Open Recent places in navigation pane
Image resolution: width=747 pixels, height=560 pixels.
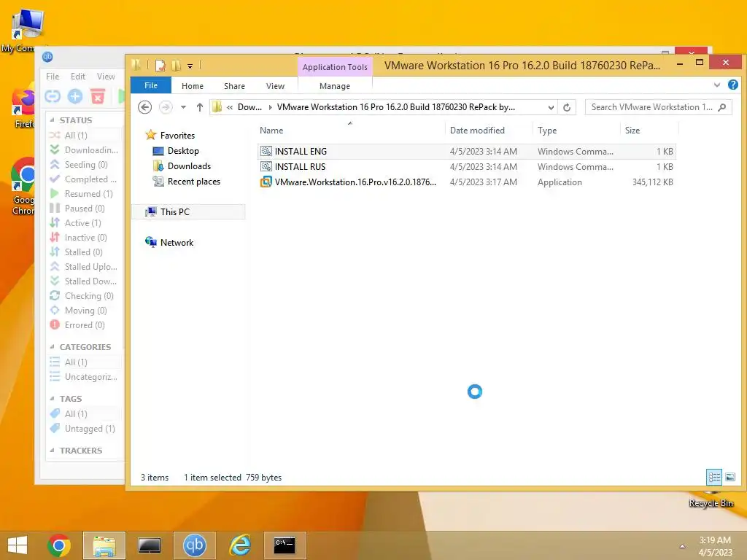193,182
